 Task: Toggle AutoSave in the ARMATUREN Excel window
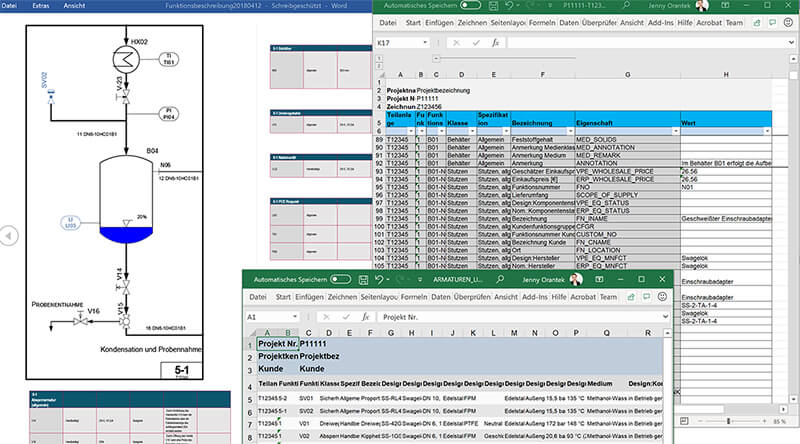pos(340,280)
